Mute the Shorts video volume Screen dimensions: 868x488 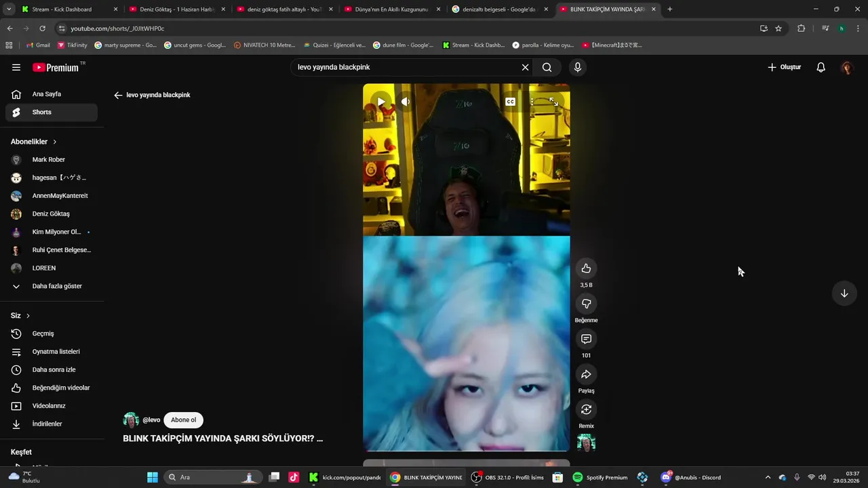[x=405, y=102]
